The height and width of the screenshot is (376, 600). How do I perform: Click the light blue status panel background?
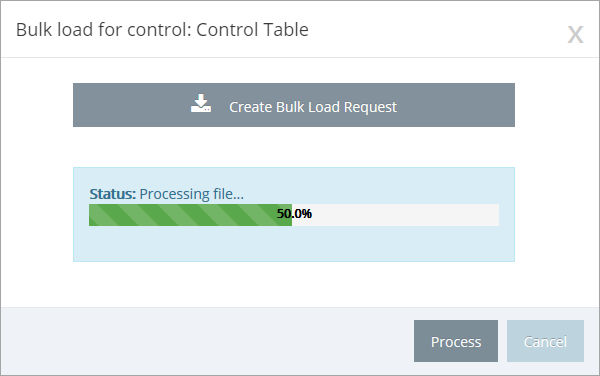point(294,244)
